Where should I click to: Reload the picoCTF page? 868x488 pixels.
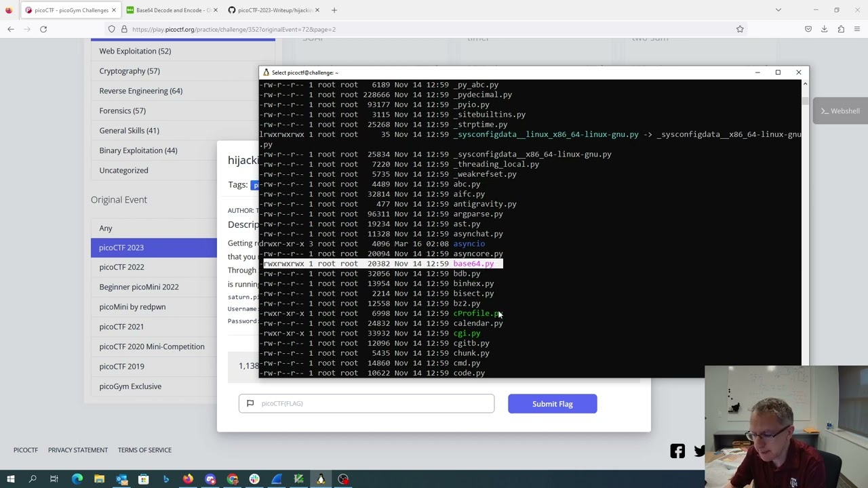coord(43,29)
